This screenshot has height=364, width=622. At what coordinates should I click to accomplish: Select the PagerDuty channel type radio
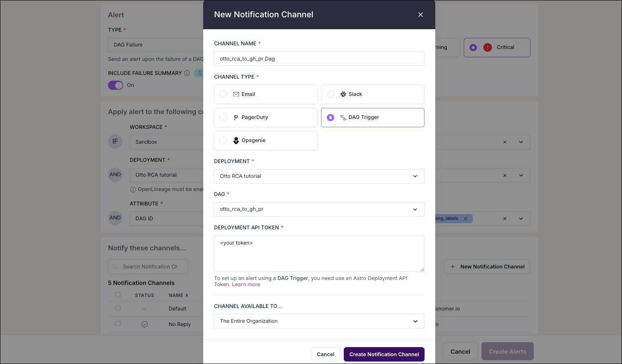(223, 117)
